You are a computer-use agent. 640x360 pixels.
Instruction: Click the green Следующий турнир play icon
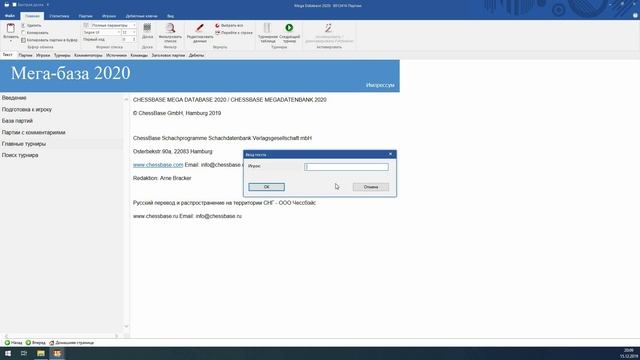[289, 28]
